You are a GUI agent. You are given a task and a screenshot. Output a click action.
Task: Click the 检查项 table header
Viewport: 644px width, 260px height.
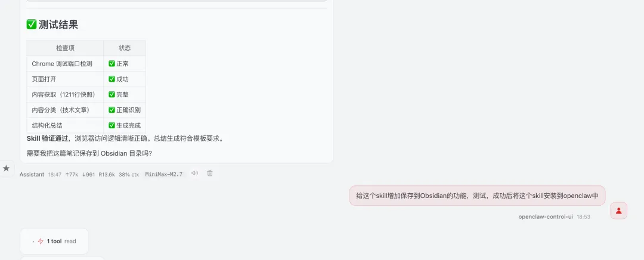[x=66, y=48]
